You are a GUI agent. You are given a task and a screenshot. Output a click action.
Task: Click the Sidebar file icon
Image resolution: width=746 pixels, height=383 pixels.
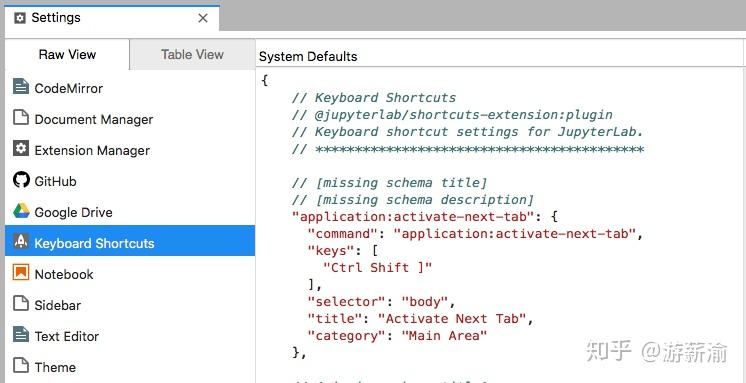click(x=20, y=304)
